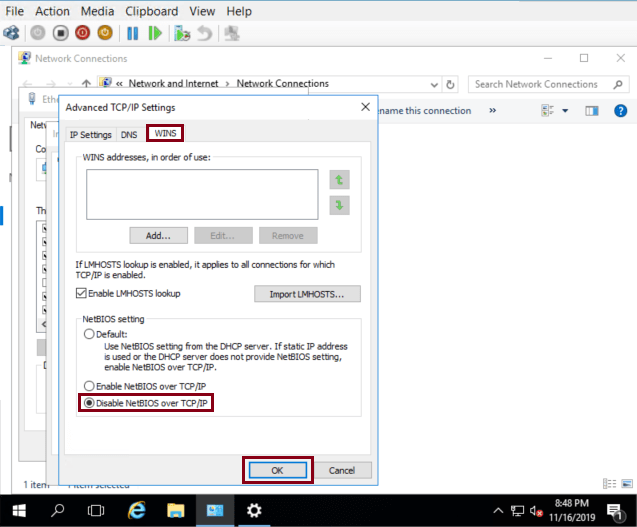Click the Control Panel taskbar icon
The width and height of the screenshot is (637, 527).
[214, 510]
